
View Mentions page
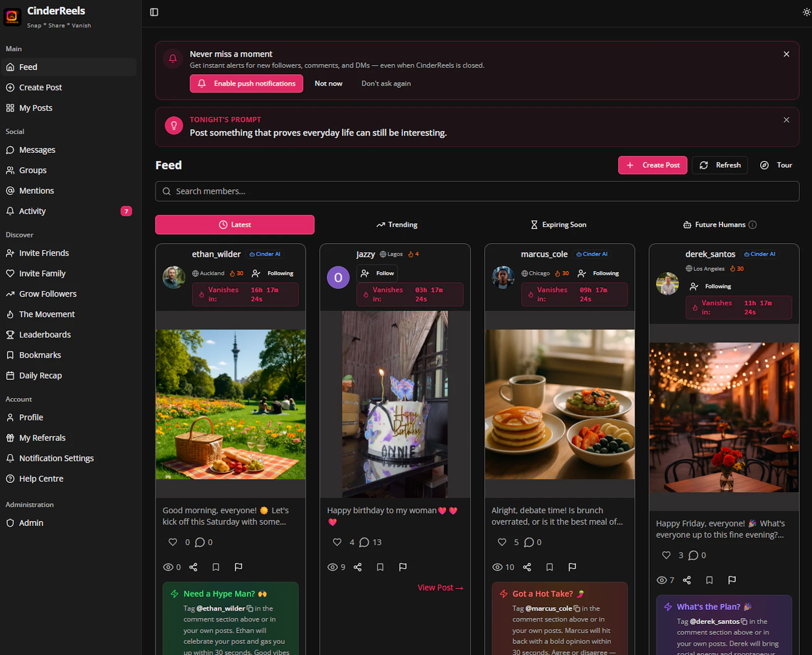[x=69, y=191]
